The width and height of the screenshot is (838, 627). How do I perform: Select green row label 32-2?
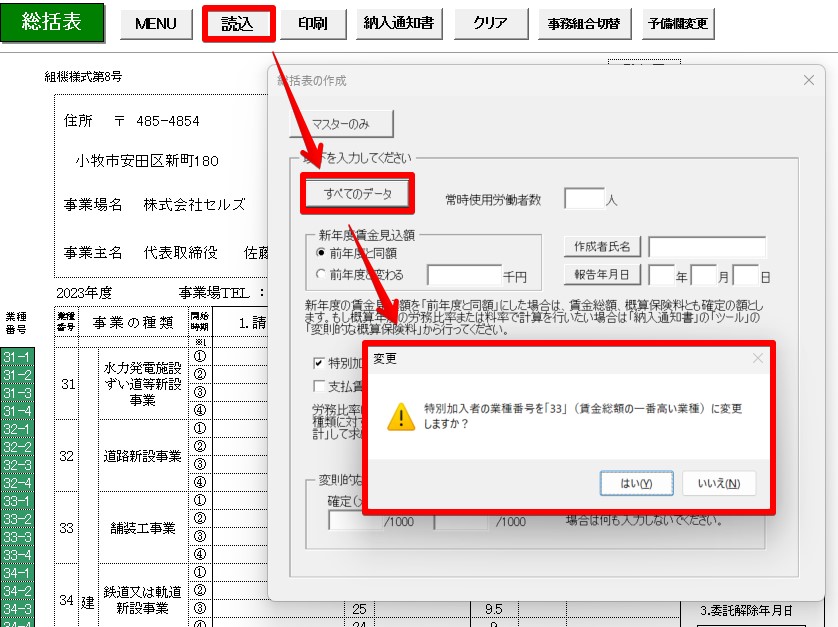point(17,447)
